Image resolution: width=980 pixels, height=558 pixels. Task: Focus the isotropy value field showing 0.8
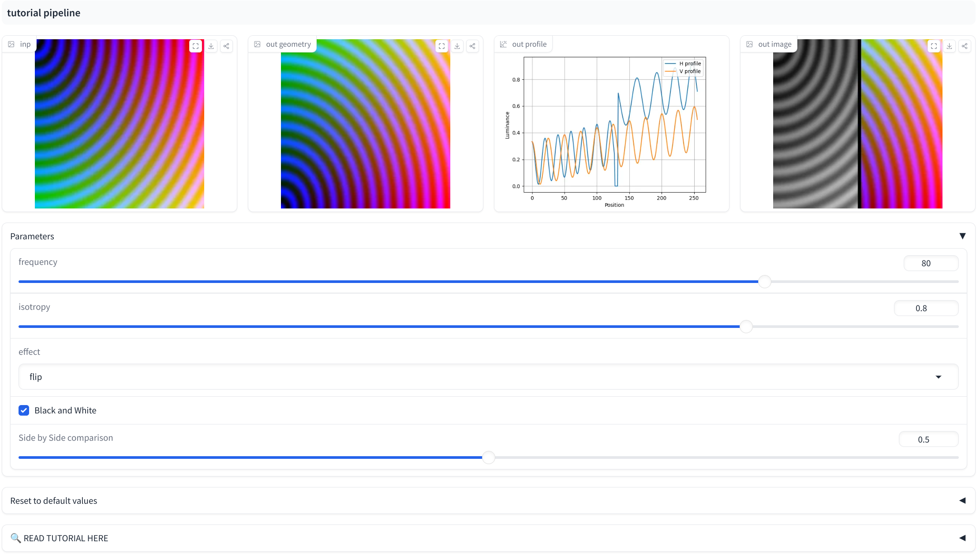926,308
